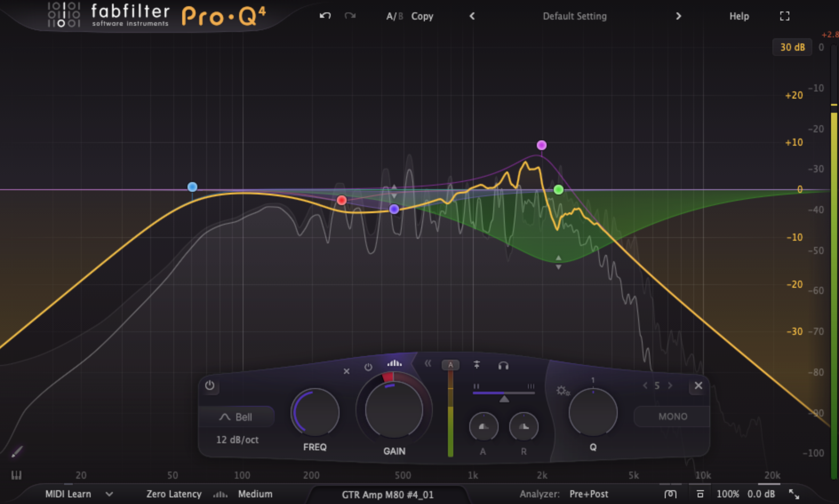Click the 0.0 dB output gain value
839x504 pixels.
pyautogui.click(x=761, y=494)
